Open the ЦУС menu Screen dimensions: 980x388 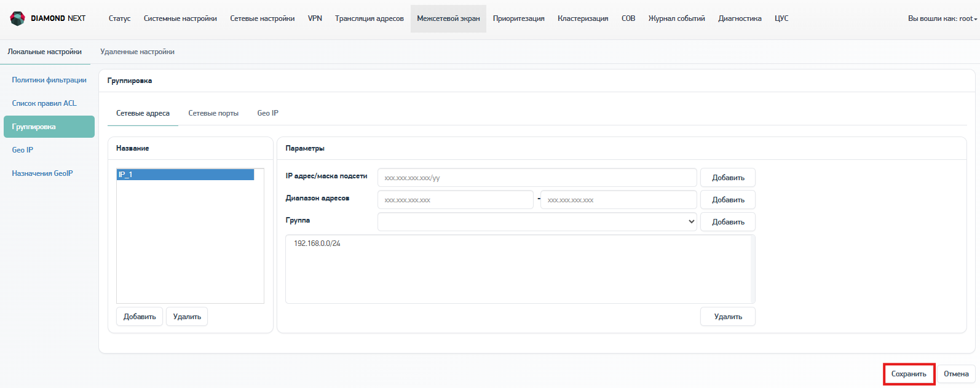[781, 18]
